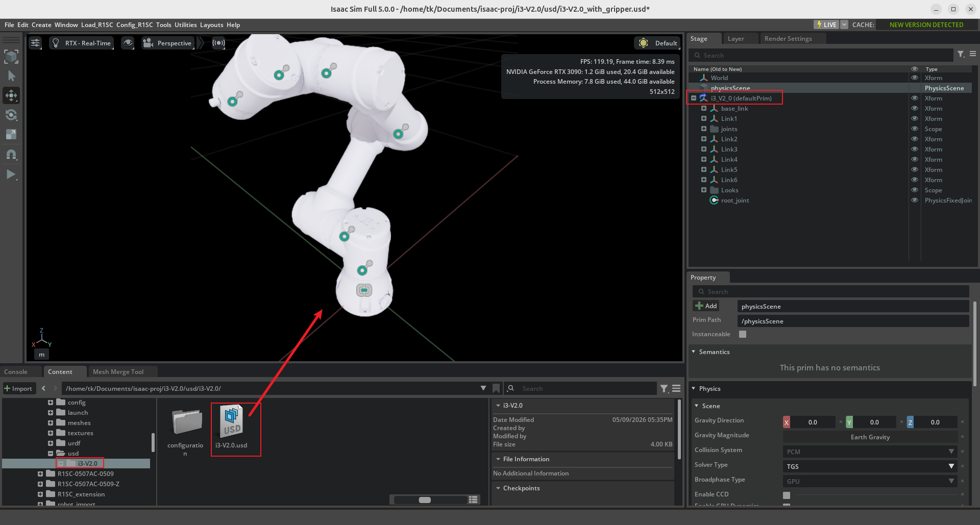
Task: Enable the CCD checkbox
Action: [x=787, y=495]
